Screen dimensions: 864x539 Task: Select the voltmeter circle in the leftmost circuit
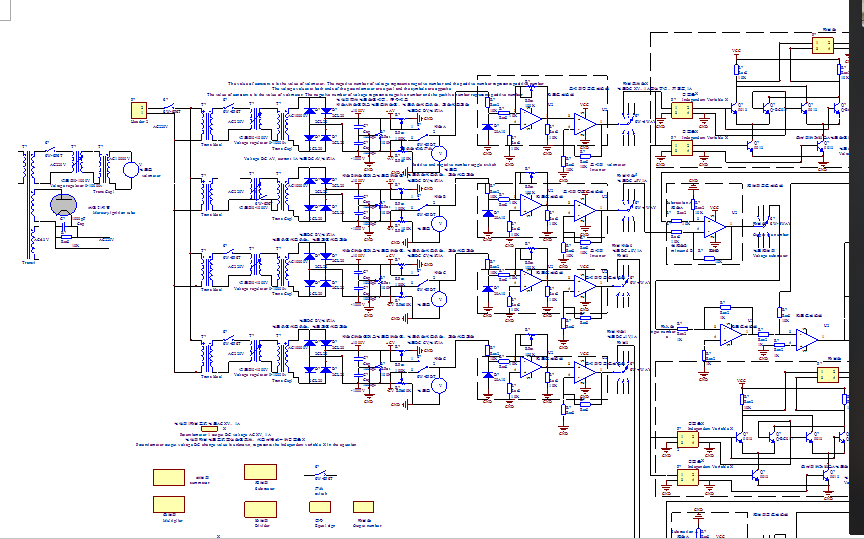130,169
